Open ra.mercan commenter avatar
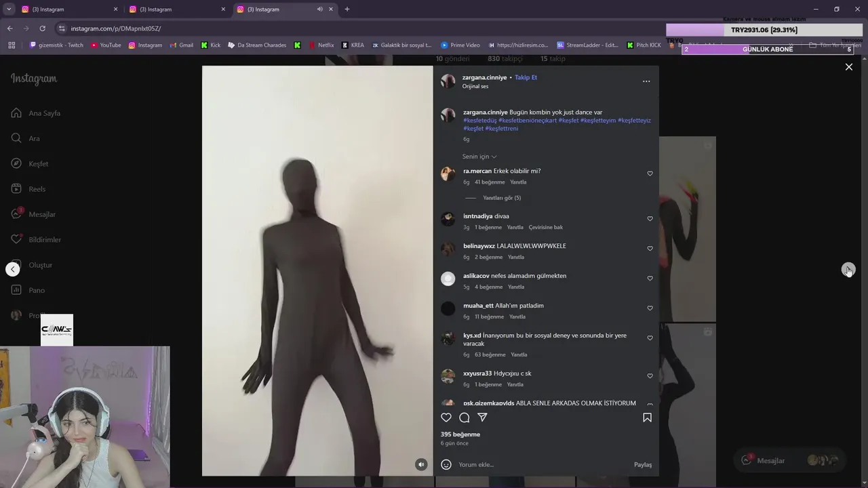This screenshot has height=488, width=868. pos(448,174)
